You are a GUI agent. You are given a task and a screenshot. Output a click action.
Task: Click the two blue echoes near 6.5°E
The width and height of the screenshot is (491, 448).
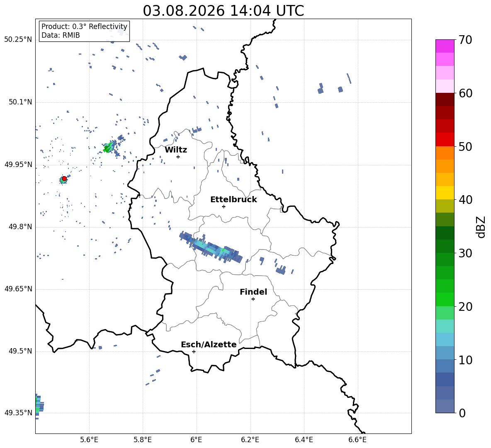[331, 88]
